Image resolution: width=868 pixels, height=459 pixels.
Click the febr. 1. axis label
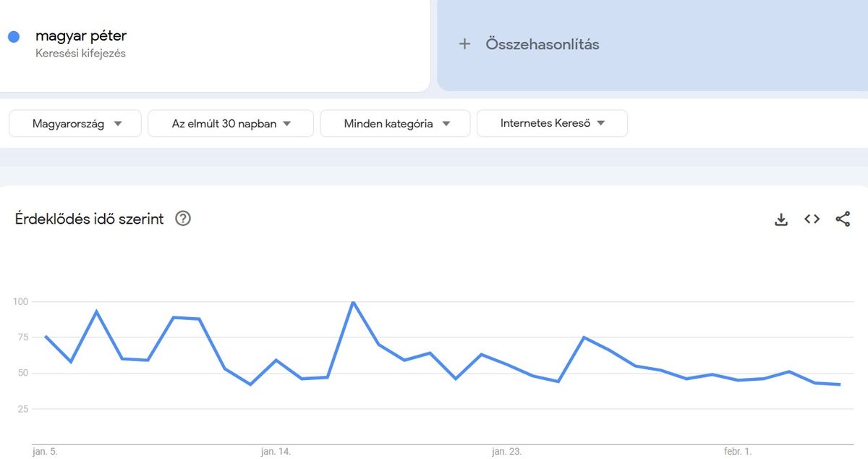pos(738,452)
